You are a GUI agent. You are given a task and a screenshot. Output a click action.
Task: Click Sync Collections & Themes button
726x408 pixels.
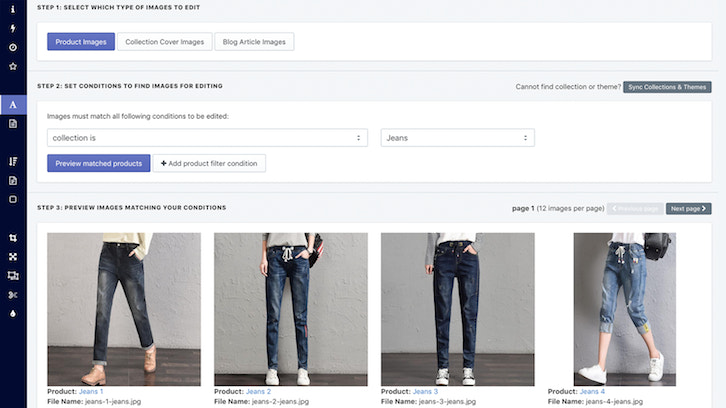pyautogui.click(x=667, y=87)
